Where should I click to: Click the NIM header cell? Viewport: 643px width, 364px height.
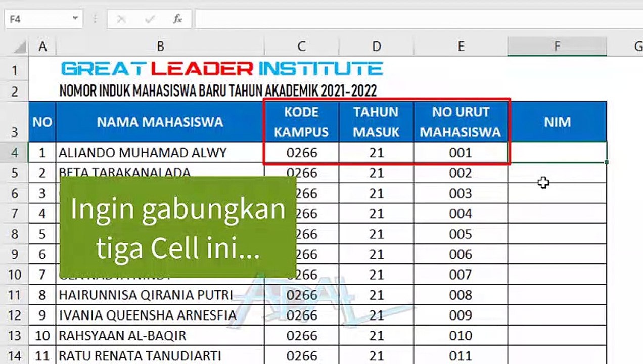click(x=557, y=122)
